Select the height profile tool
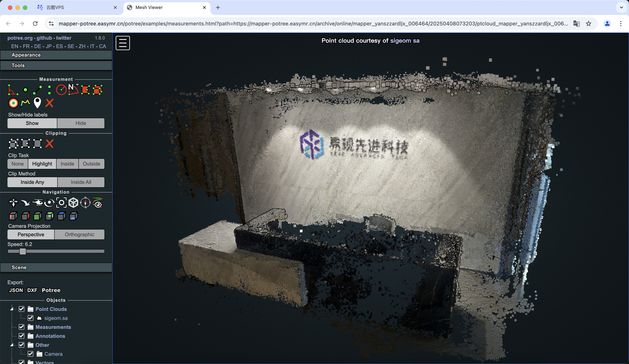This screenshot has height=364, width=629. click(x=25, y=103)
